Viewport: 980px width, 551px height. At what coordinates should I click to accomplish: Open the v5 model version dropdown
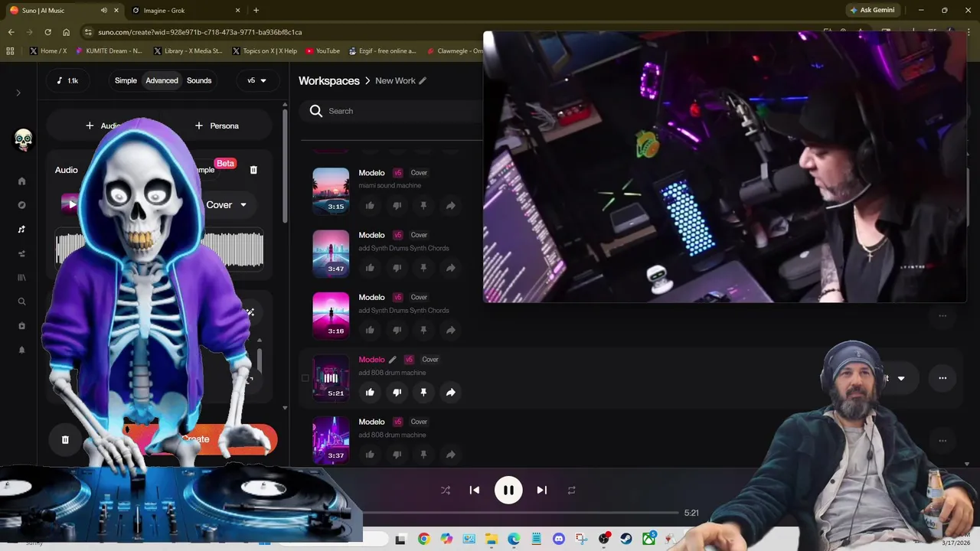tap(256, 80)
